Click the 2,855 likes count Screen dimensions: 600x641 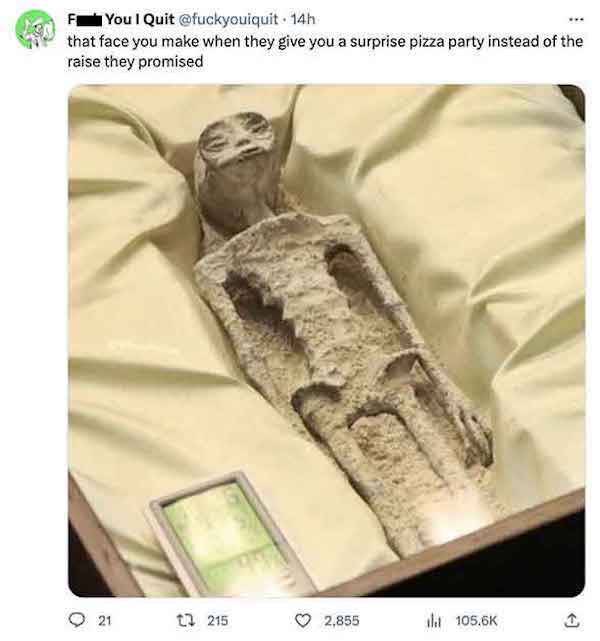pyautogui.click(x=342, y=621)
